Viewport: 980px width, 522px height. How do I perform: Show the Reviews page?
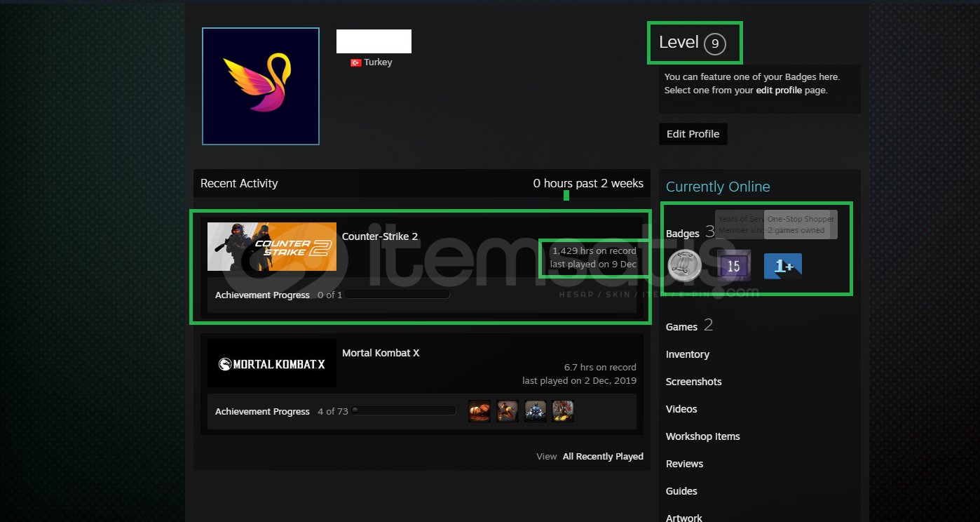point(685,464)
